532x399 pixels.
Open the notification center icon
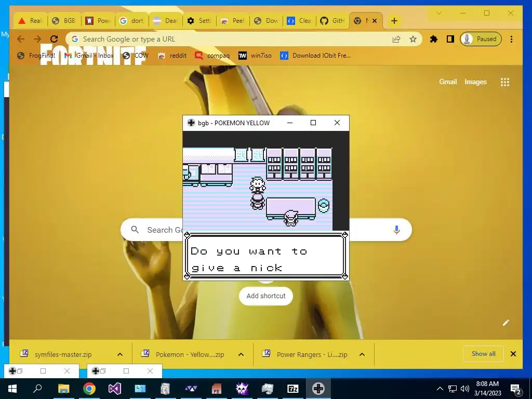pos(516,390)
